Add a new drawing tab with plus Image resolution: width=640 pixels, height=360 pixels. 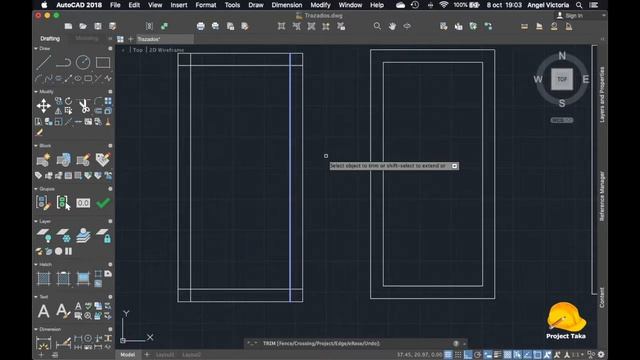(131, 39)
